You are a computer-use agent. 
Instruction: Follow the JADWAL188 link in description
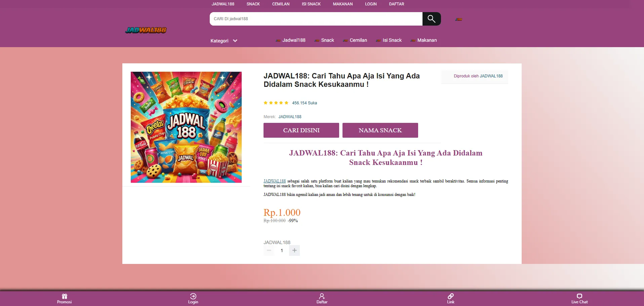[x=274, y=181]
